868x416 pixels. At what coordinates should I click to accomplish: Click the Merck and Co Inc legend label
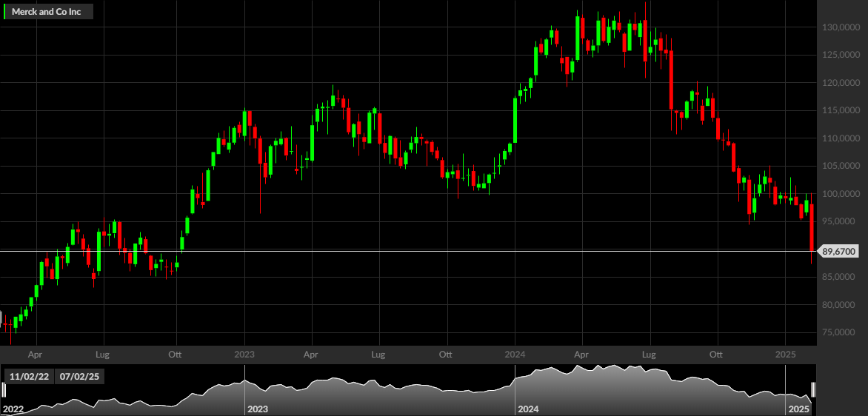(x=47, y=11)
